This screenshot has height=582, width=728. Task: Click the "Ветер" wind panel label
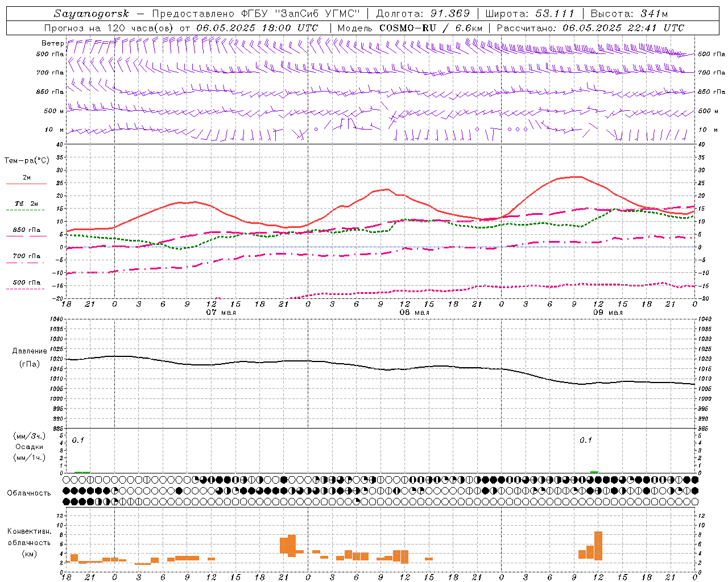(x=52, y=43)
